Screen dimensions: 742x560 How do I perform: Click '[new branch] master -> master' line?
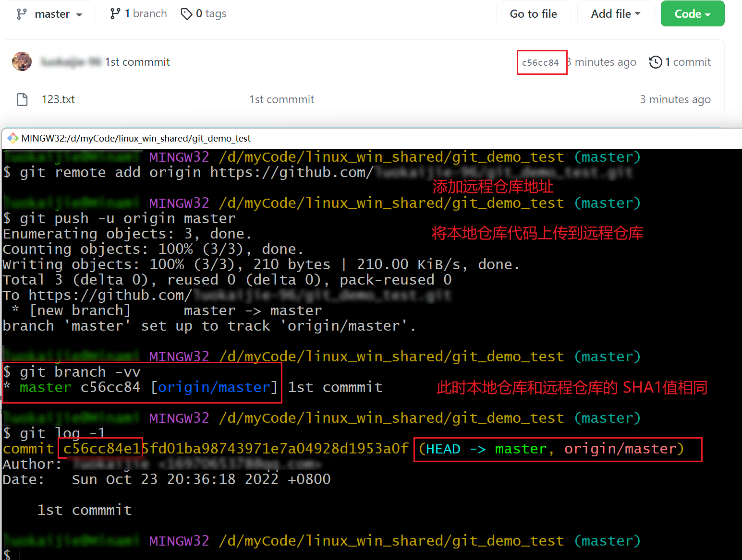[166, 310]
